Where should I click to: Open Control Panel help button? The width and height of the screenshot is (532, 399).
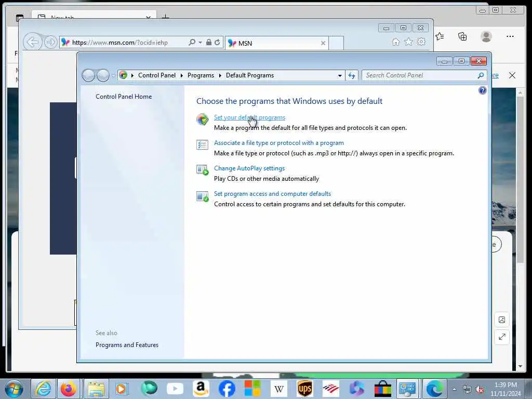click(x=482, y=90)
